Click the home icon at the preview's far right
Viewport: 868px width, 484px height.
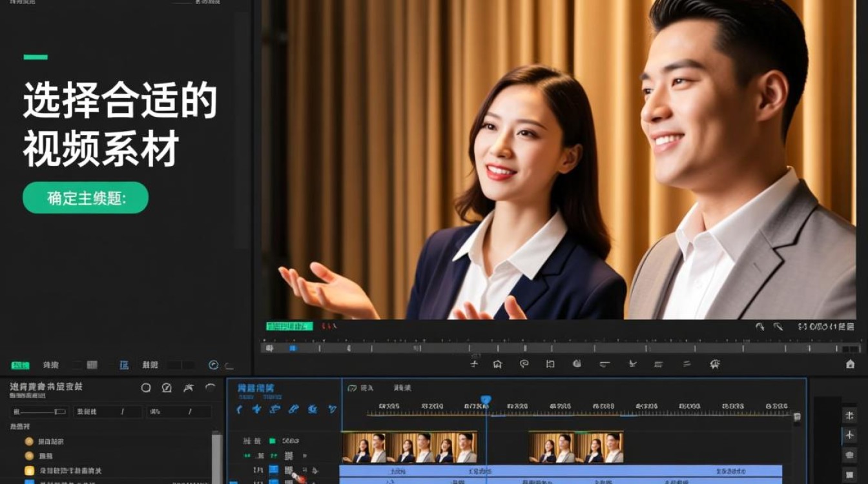coord(851,364)
